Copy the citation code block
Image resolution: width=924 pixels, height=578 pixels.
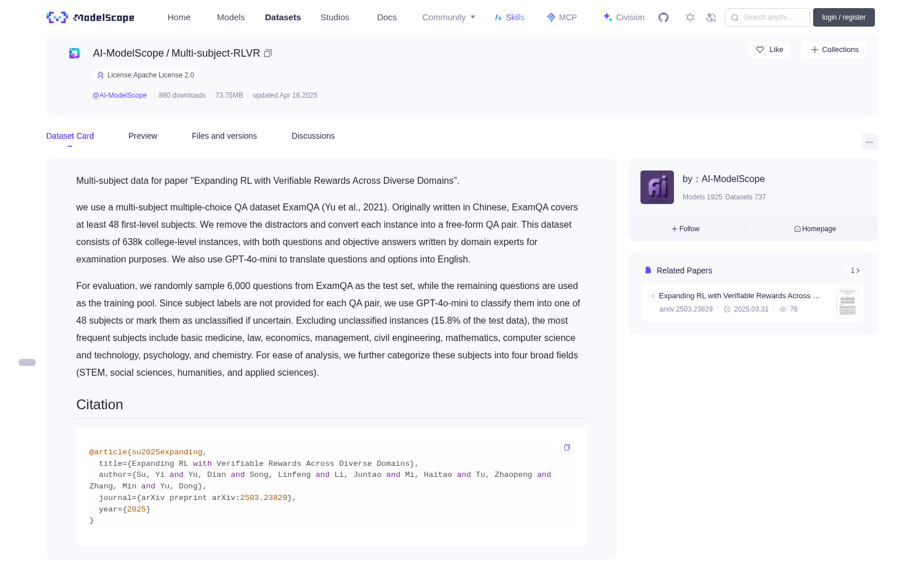[x=567, y=447]
